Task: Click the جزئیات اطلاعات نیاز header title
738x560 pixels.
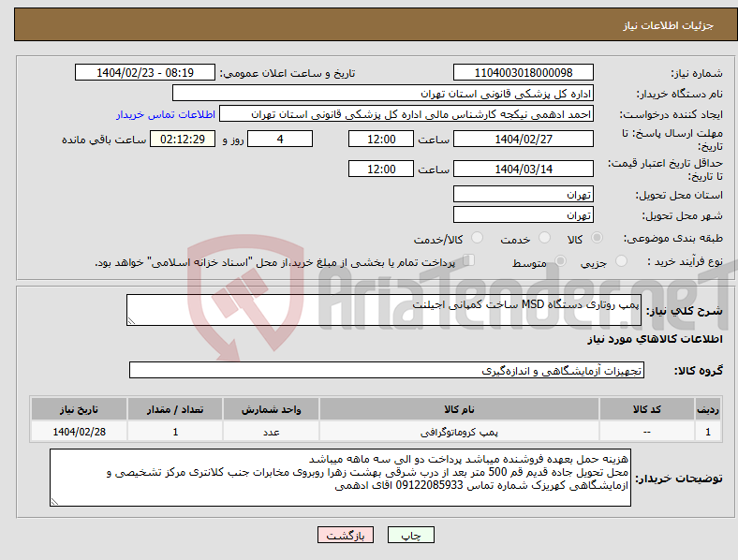Action: tap(669, 25)
